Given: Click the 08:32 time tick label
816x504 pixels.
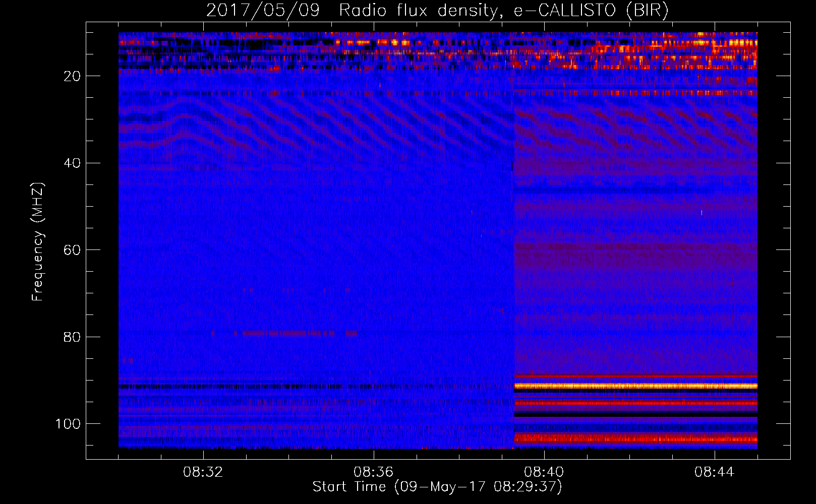Looking at the screenshot, I should (x=203, y=472).
